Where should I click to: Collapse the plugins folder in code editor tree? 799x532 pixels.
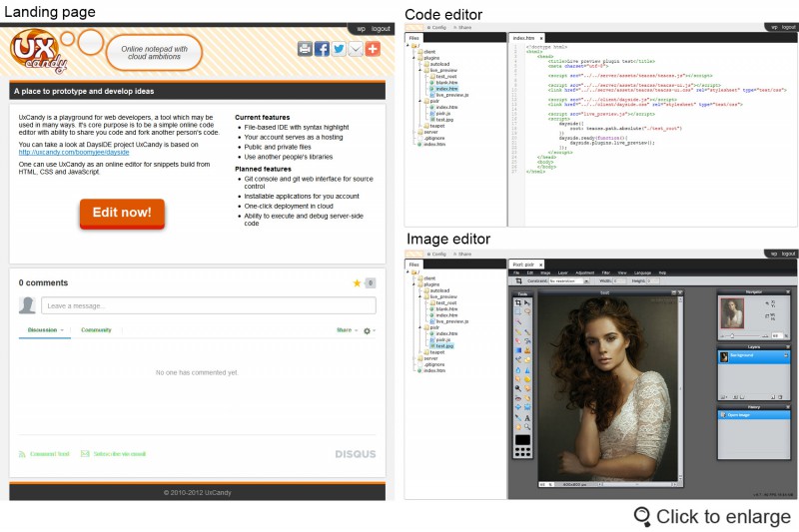(413, 58)
